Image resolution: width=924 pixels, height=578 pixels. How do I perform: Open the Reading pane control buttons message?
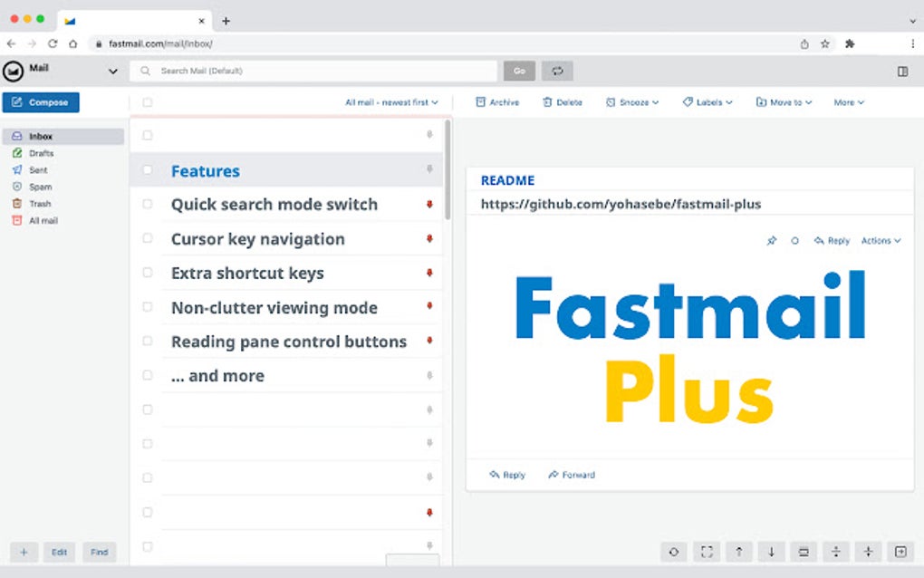tap(286, 342)
